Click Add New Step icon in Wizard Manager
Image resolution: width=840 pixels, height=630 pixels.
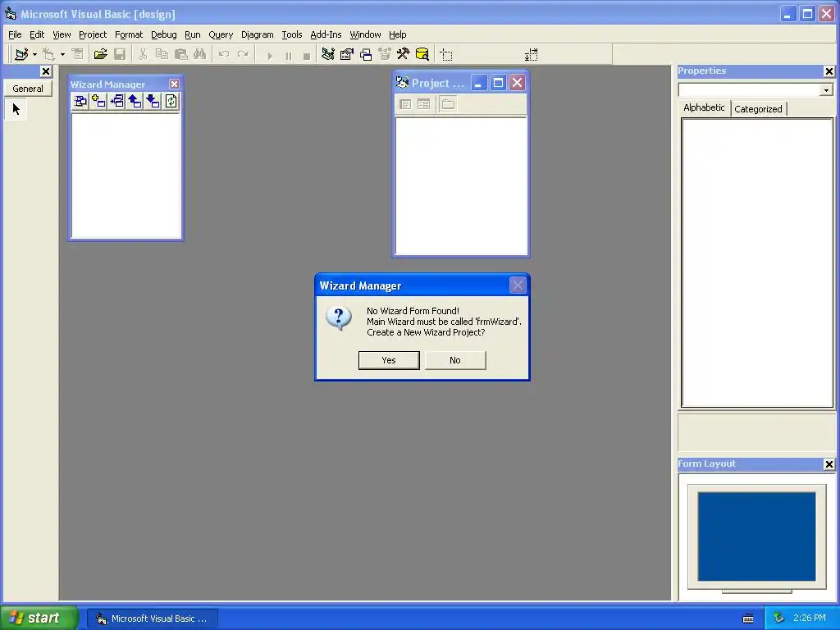pos(98,101)
